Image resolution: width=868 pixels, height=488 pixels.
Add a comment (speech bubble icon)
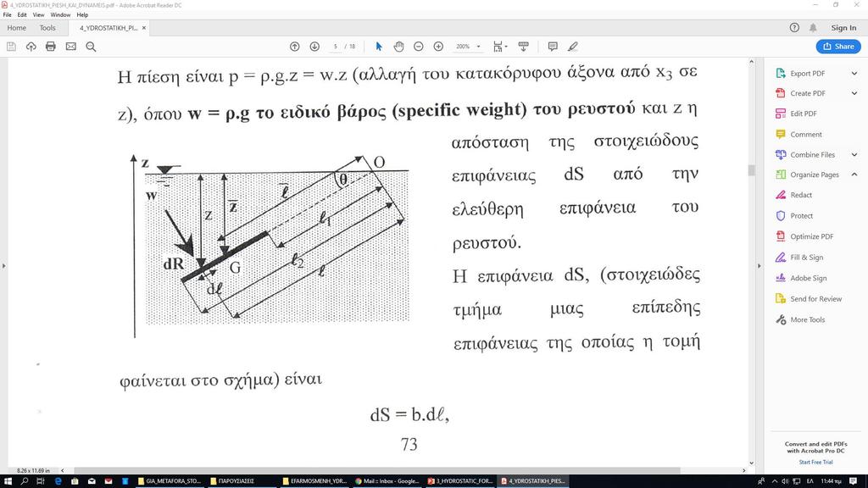click(553, 47)
